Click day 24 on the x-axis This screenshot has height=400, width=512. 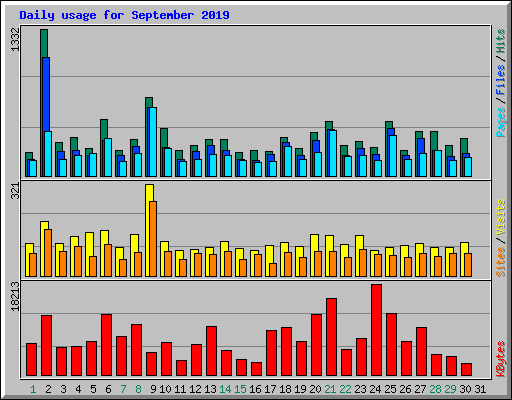coord(375,389)
